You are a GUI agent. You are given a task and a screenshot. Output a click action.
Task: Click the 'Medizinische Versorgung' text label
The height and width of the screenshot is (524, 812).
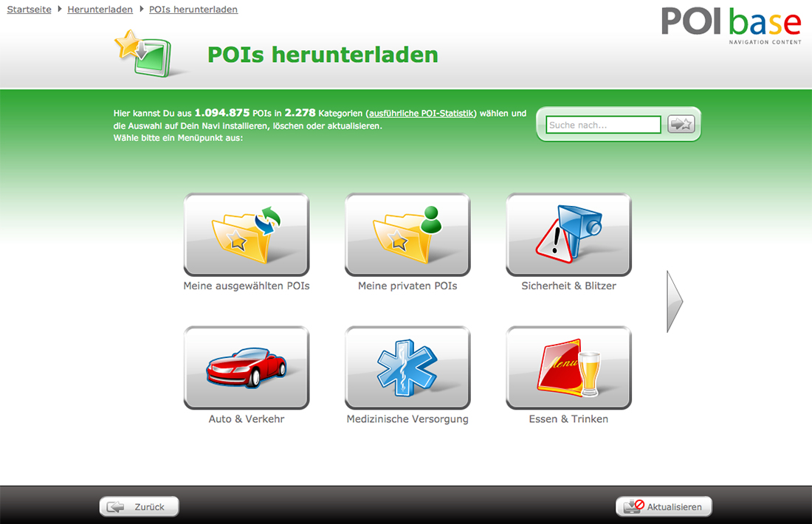[407, 419]
